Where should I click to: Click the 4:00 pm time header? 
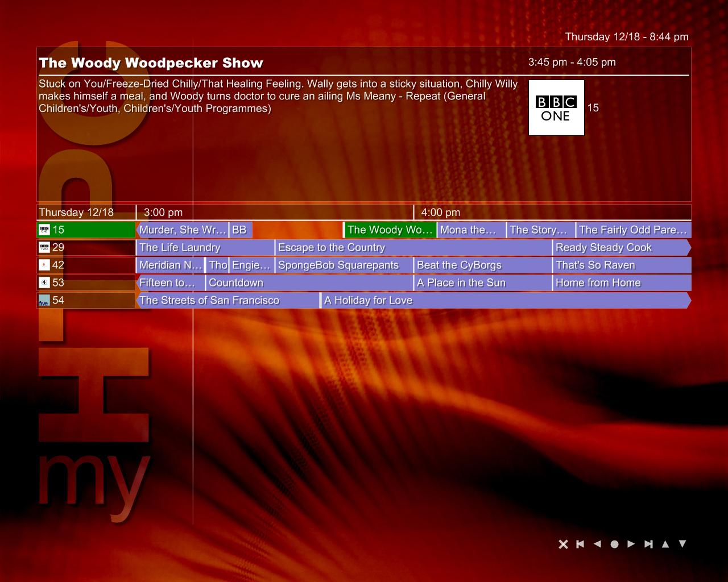click(441, 213)
